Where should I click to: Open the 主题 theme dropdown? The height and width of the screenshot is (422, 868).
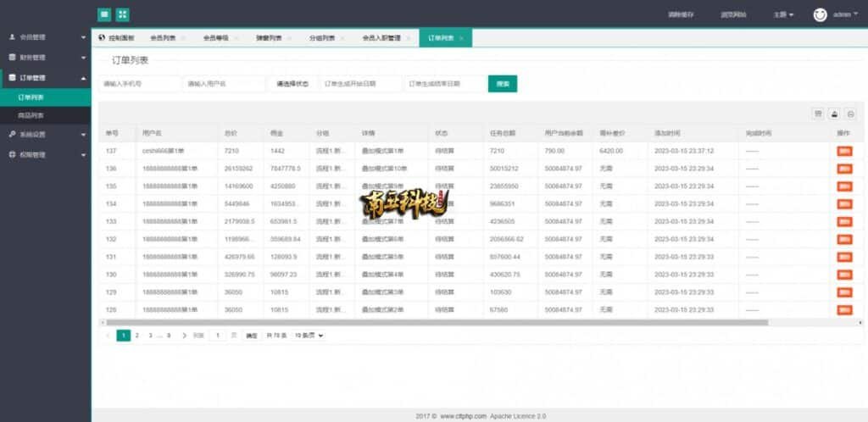[783, 14]
